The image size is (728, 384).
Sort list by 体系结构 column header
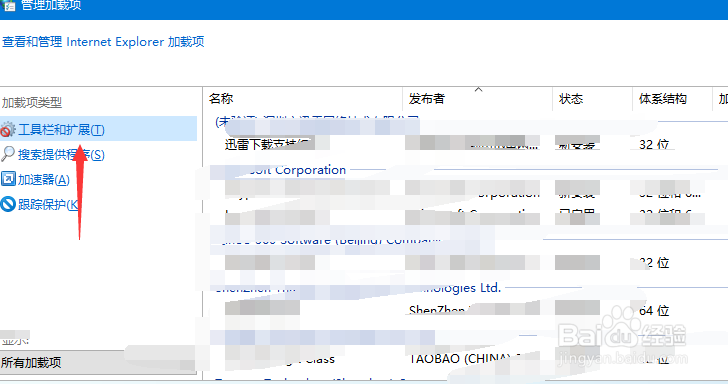[672, 99]
